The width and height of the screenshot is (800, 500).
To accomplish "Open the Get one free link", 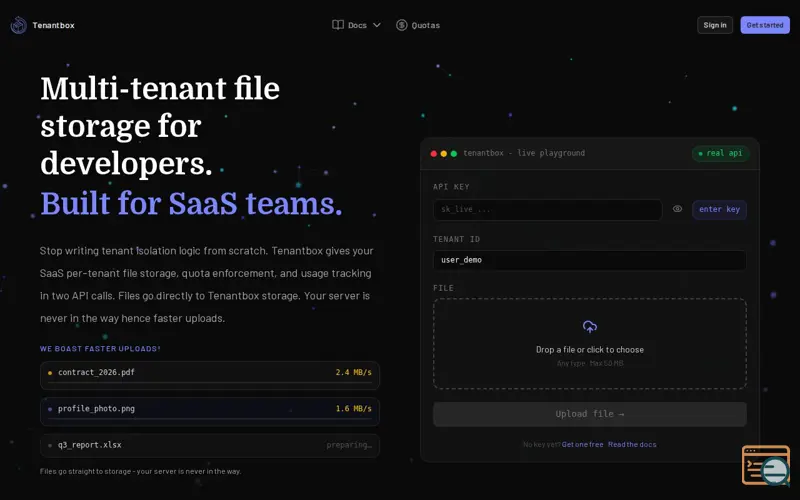I will pos(582,444).
